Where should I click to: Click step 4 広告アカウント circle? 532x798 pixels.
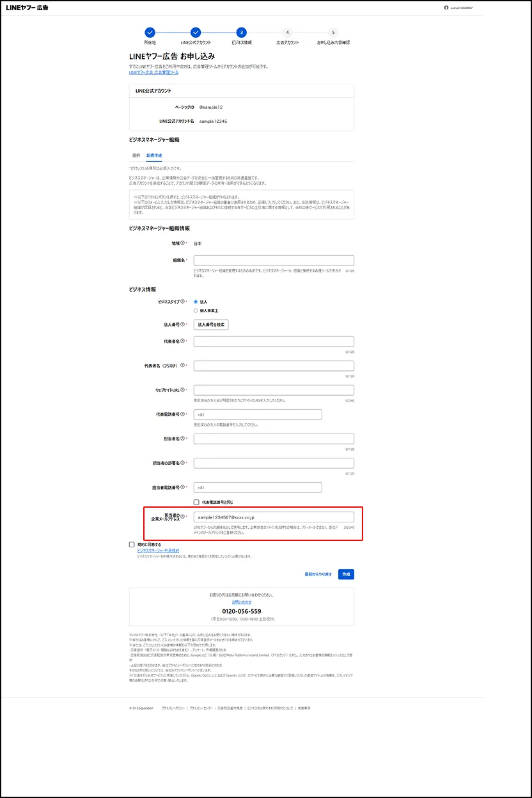click(287, 32)
